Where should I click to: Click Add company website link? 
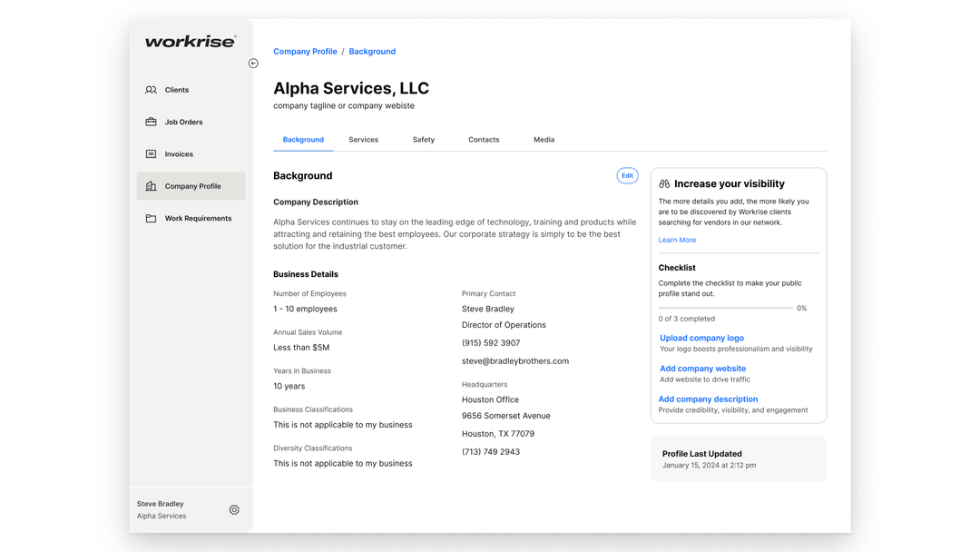click(x=702, y=369)
